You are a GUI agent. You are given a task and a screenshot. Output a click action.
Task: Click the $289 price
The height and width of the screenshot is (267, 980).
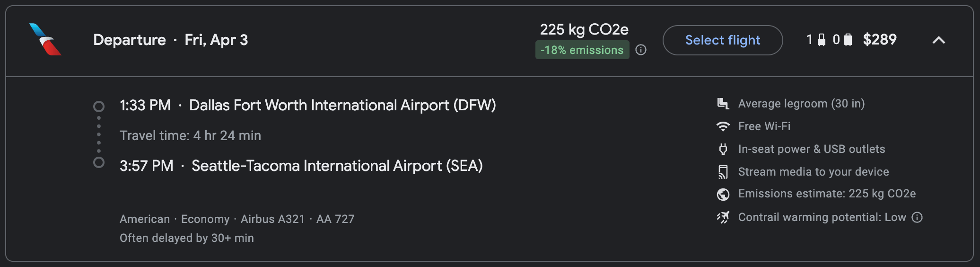coord(879,40)
